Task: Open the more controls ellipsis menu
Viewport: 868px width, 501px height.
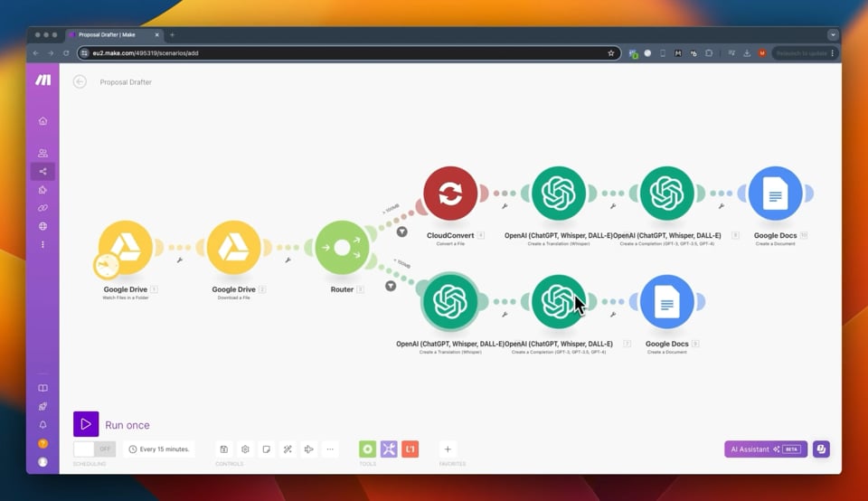Action: pos(330,449)
